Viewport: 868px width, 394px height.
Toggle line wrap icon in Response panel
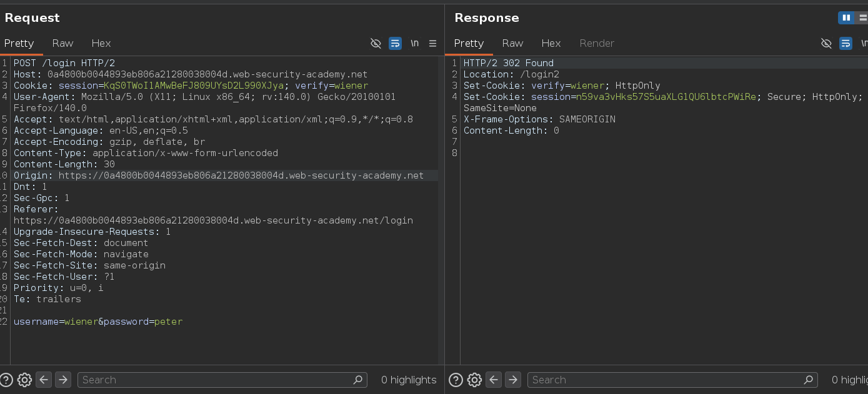click(x=846, y=43)
